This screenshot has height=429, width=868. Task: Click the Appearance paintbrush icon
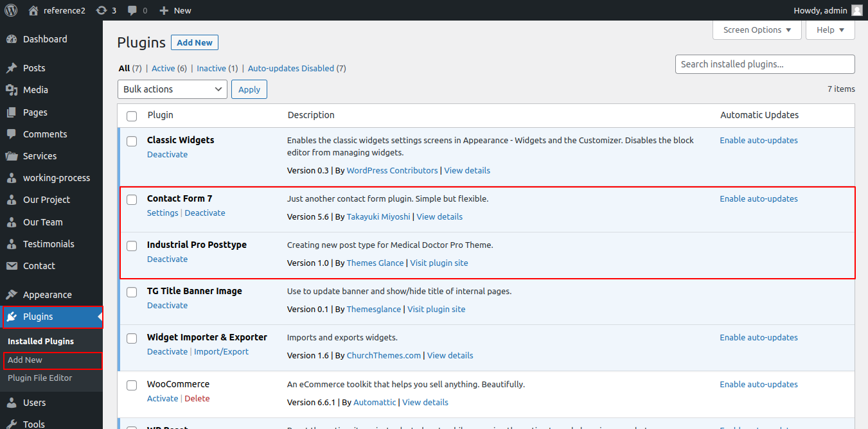[x=12, y=295]
